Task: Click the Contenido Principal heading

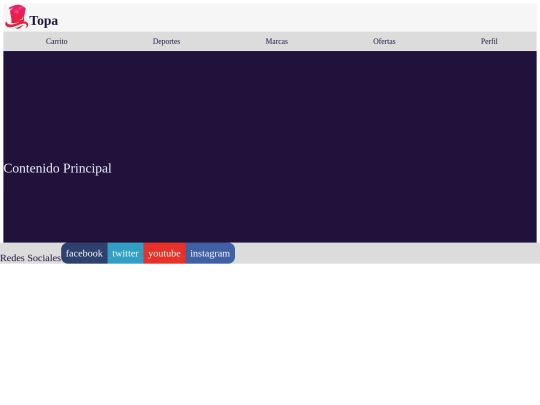Action: tap(58, 168)
